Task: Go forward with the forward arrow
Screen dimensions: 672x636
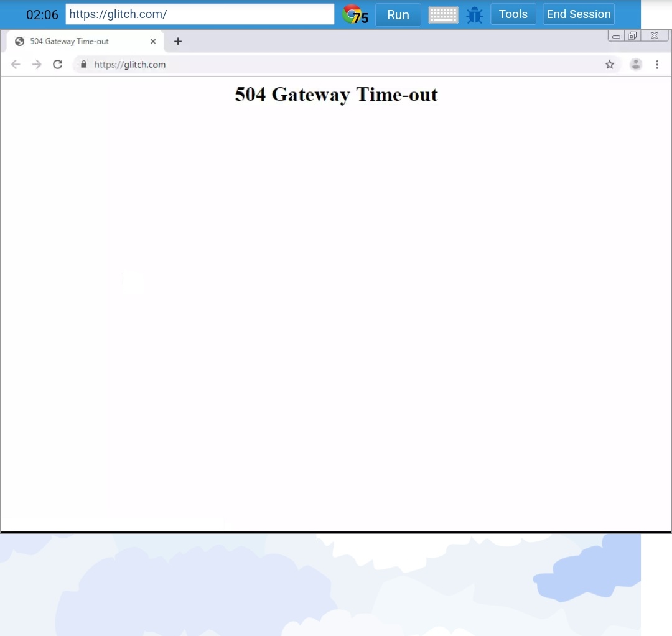Action: pos(37,64)
